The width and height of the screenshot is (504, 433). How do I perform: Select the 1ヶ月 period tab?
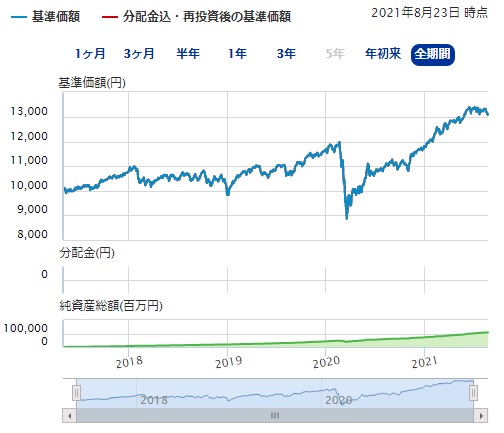pyautogui.click(x=90, y=54)
